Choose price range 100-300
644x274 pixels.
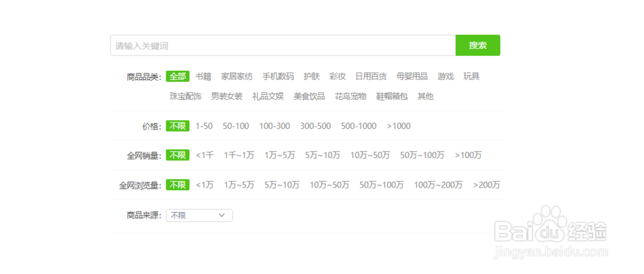[x=274, y=126]
